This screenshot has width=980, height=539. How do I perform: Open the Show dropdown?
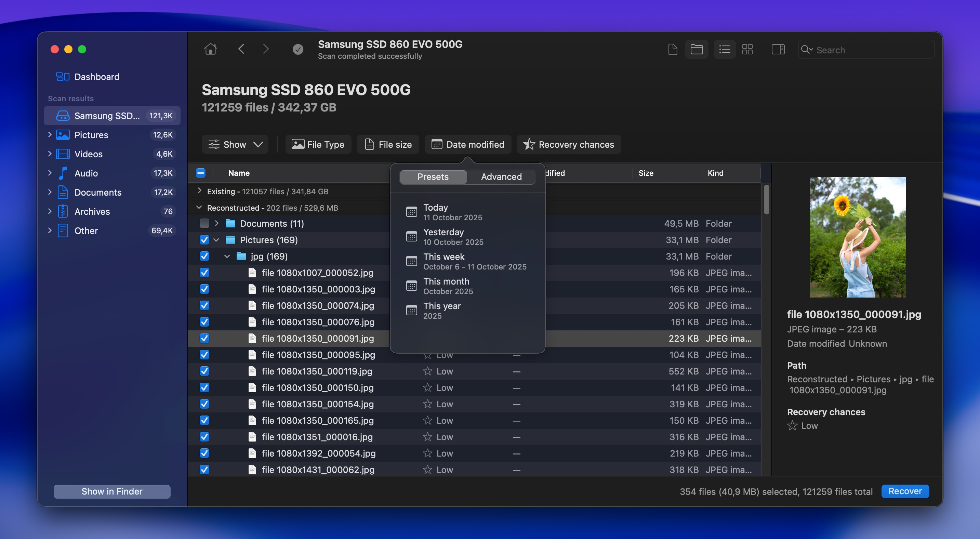coord(235,144)
